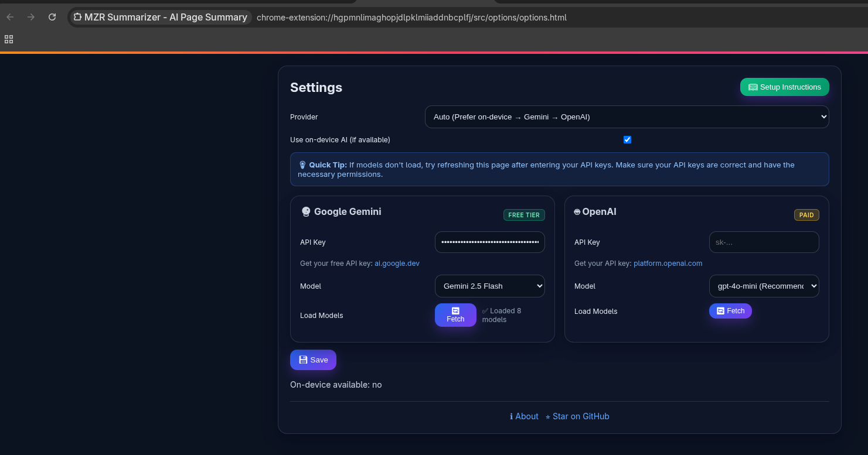Screen dimensions: 868x455
Task: Click the FREE TIER badge on the Gemini card
Action: click(x=523, y=215)
